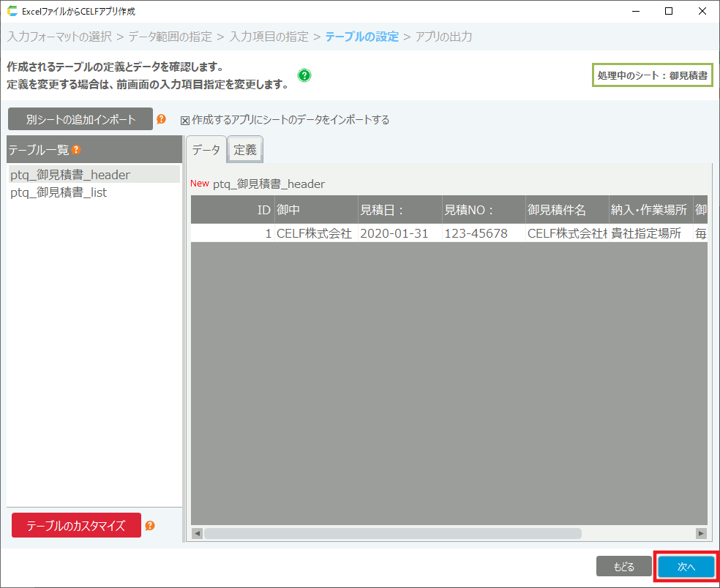720x588 pixels.
Task: Select ptq_御見積書_header in table list
Action: point(70,175)
